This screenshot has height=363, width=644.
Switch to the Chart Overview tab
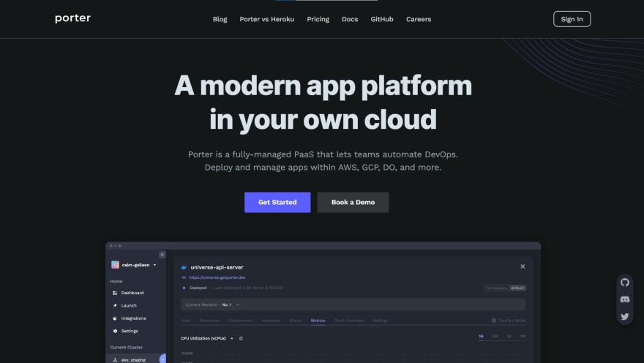pos(348,321)
